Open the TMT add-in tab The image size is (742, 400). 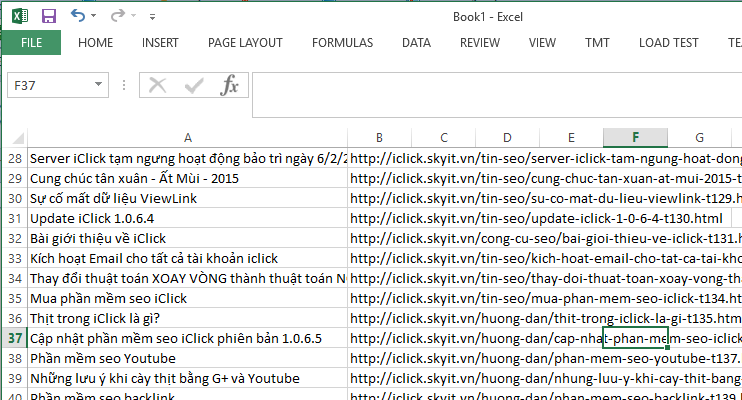pyautogui.click(x=597, y=43)
